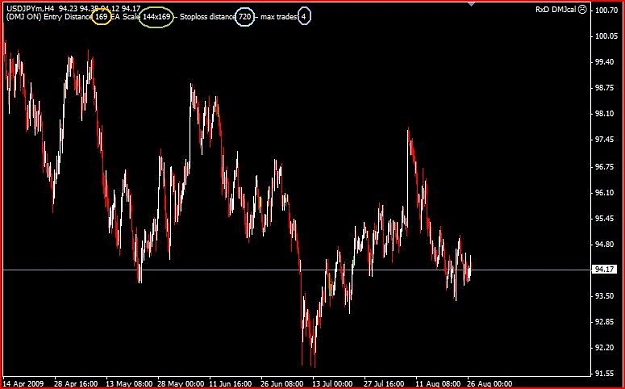Click the 27 Jul 16:00 time label
The image size is (625, 389).
click(x=385, y=383)
